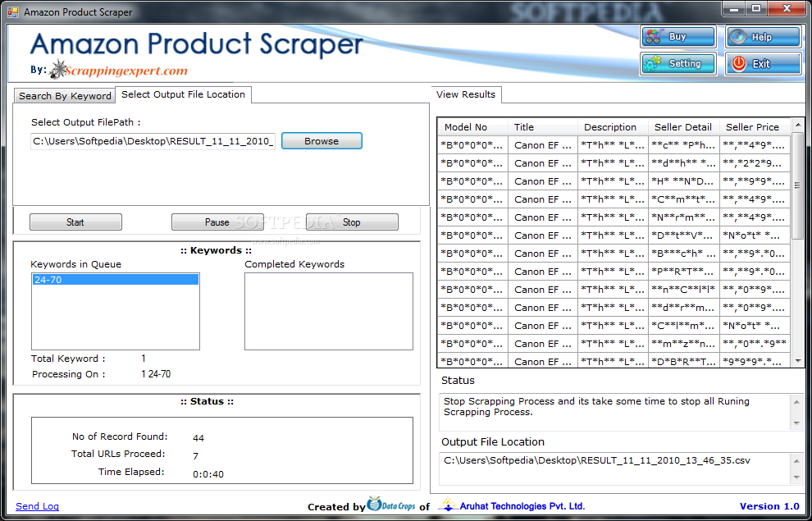Click Aruhat Technologies Pvt. Ltd. logo link
Viewport: 812px width, 521px height.
(x=512, y=505)
